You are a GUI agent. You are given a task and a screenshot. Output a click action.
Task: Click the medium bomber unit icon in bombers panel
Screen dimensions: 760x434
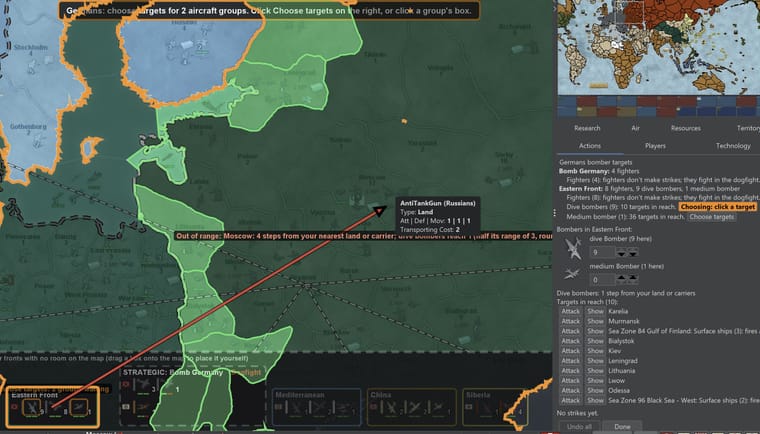(x=572, y=274)
